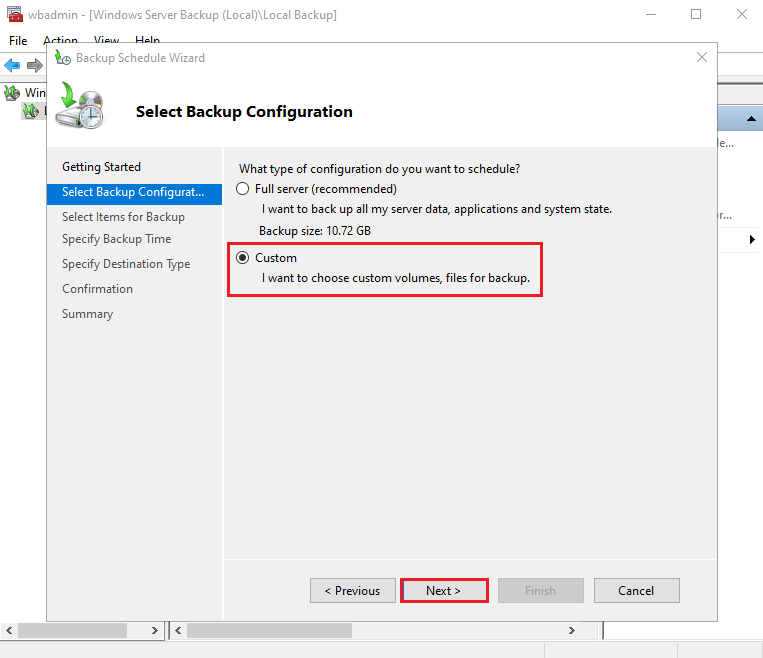
Task: Click the wbadmin toolbox icon in title bar
Action: pyautogui.click(x=15, y=15)
